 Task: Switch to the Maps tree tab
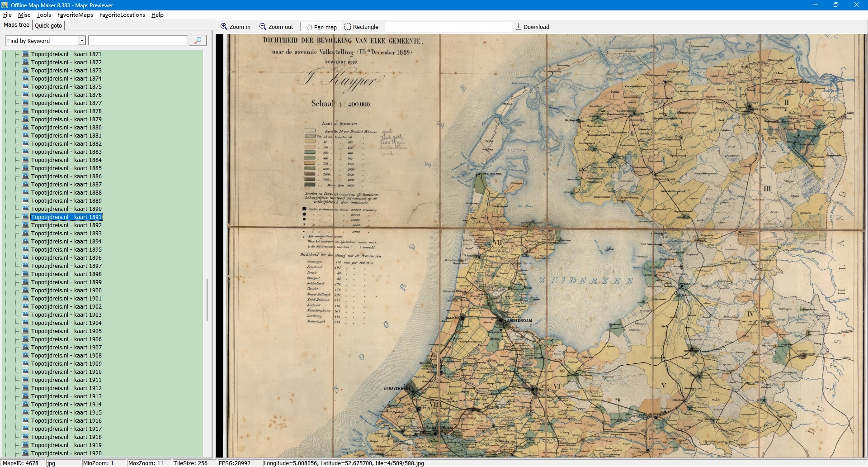16,25
